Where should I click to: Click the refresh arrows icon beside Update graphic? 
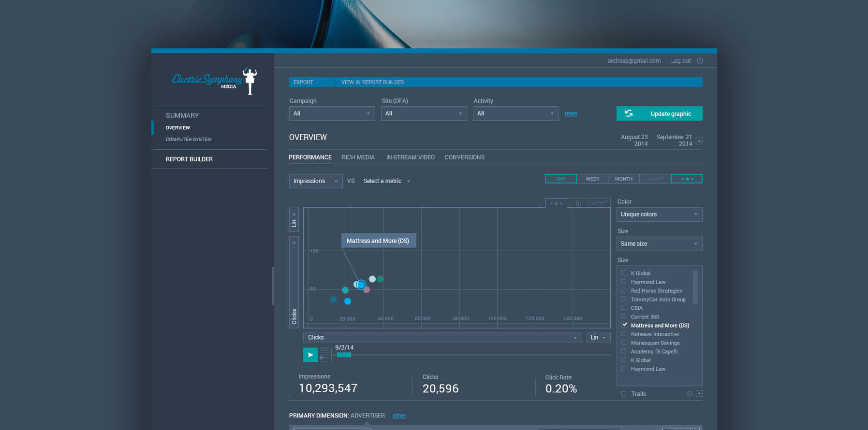[629, 114]
